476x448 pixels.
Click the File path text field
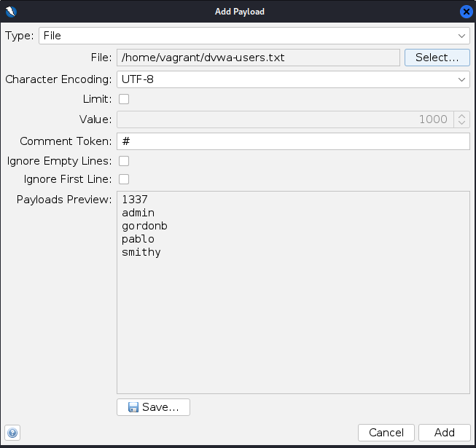tap(258, 58)
